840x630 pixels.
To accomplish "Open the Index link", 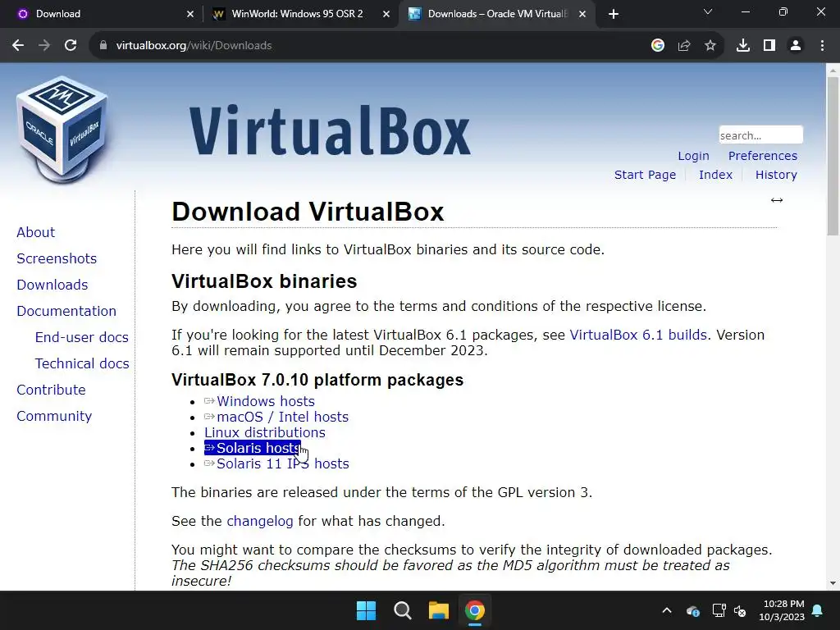I will pos(715,175).
